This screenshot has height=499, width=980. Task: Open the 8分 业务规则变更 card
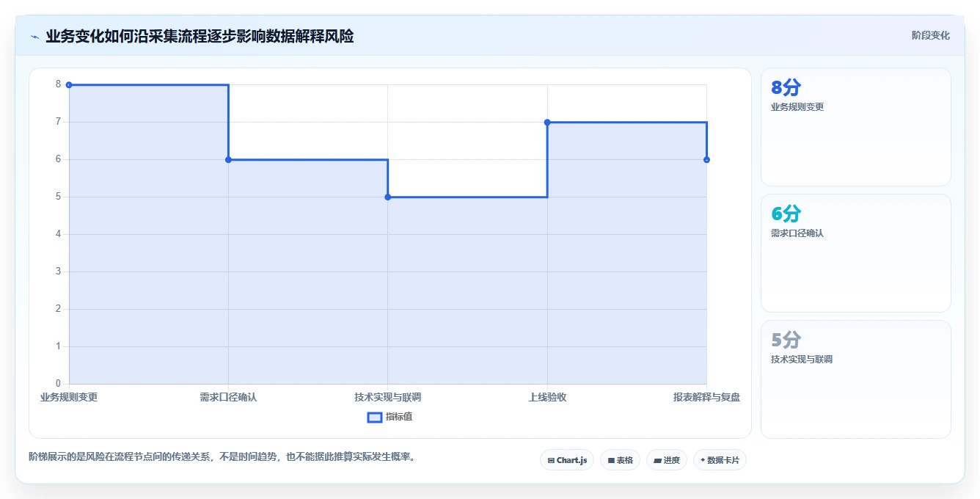coord(856,127)
